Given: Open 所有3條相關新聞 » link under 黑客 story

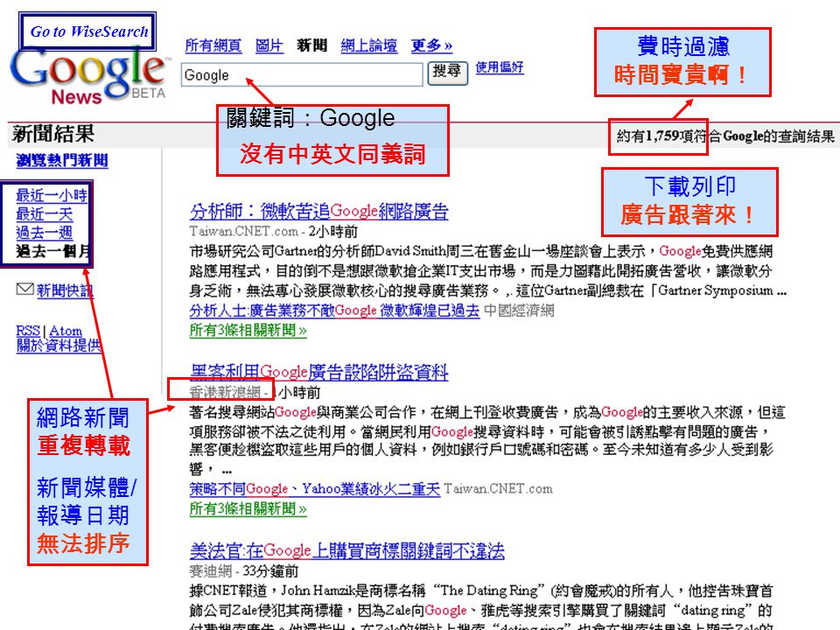Looking at the screenshot, I should point(248,508).
